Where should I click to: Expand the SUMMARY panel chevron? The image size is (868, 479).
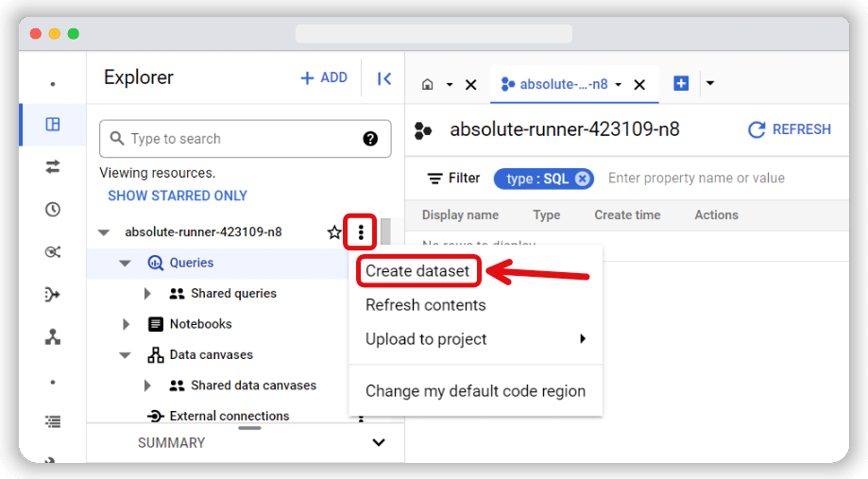[379, 442]
